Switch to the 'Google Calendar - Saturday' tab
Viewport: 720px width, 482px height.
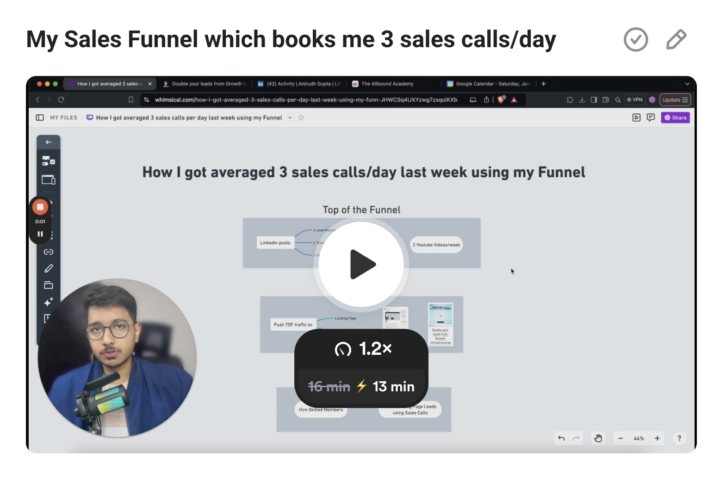pos(489,84)
